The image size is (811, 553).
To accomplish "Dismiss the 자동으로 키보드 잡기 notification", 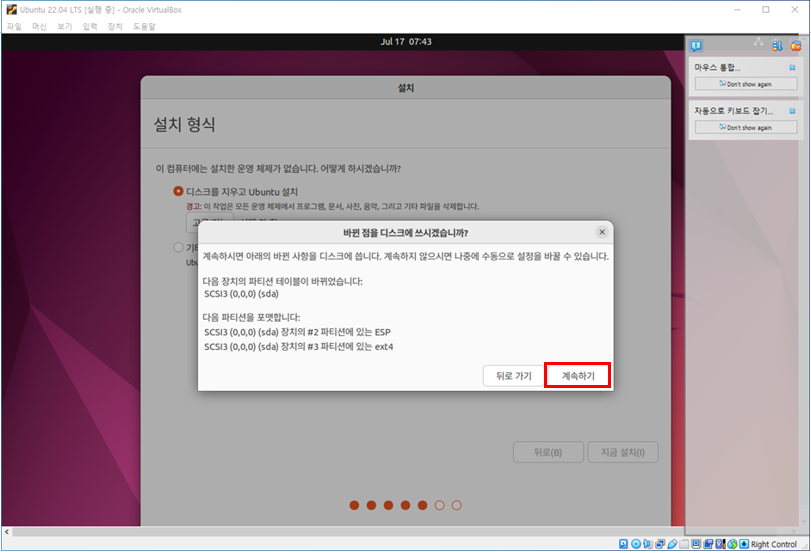I will pyautogui.click(x=792, y=111).
